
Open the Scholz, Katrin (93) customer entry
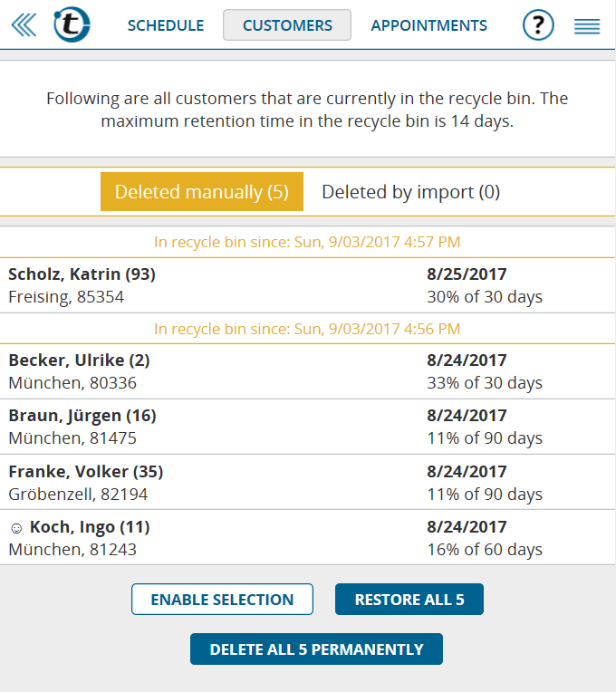[307, 285]
